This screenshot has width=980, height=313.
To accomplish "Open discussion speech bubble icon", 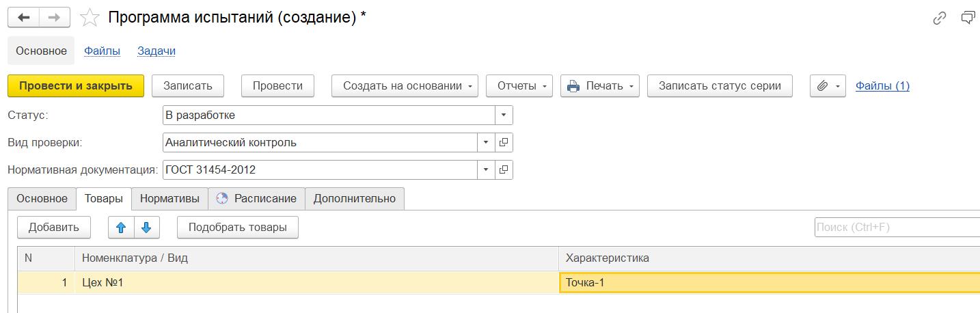I will pyautogui.click(x=968, y=18).
